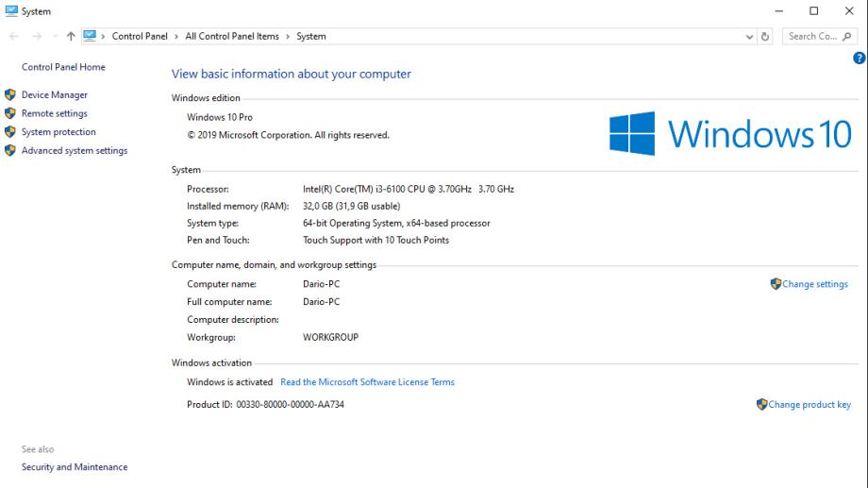This screenshot has width=868, height=488.
Task: Select the Control Panel breadcrumb
Action: (x=140, y=37)
